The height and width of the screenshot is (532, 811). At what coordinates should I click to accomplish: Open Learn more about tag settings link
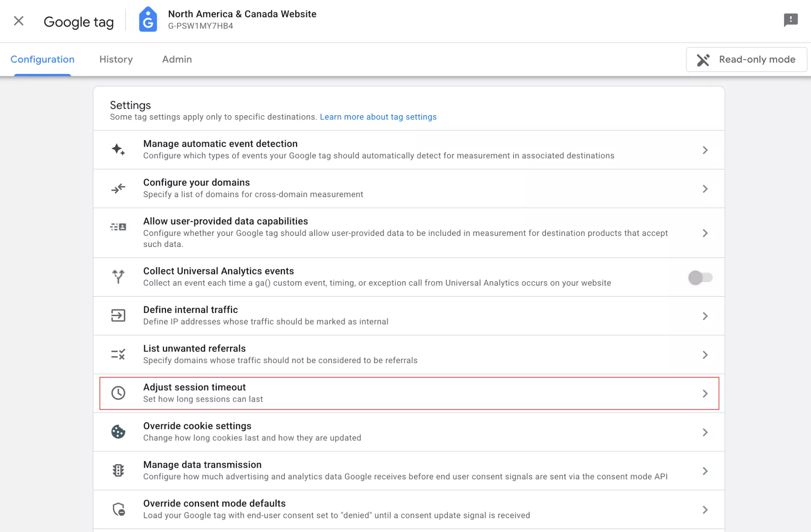point(378,117)
